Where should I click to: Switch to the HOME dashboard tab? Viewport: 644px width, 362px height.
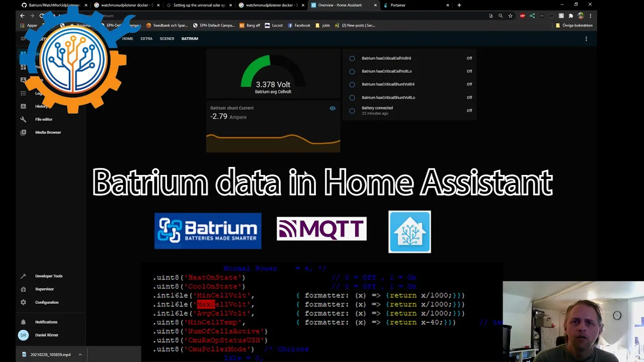tap(128, 39)
